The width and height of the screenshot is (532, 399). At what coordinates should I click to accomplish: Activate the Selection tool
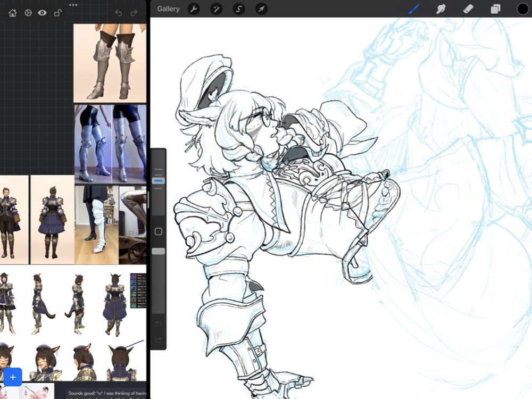pyautogui.click(x=239, y=9)
